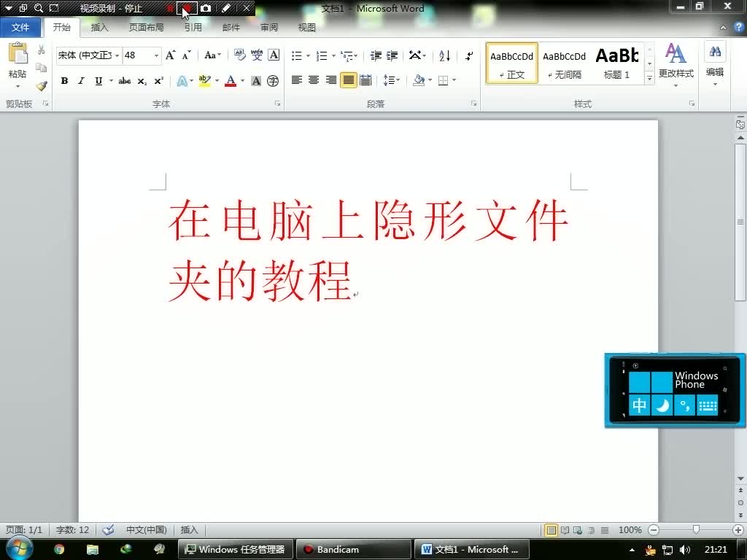Enable justify alignment for the paragraph
Image resolution: width=747 pixels, height=560 pixels.
tap(348, 80)
